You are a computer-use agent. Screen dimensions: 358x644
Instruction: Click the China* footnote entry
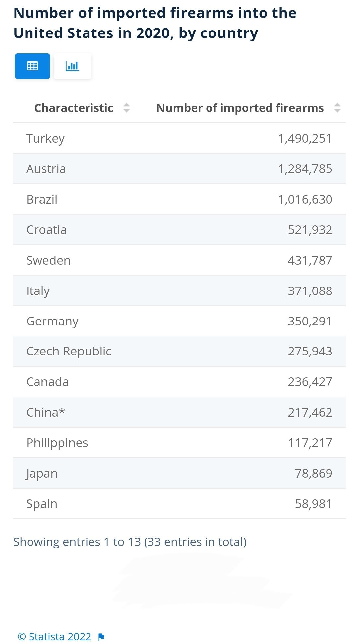pyautogui.click(x=45, y=412)
